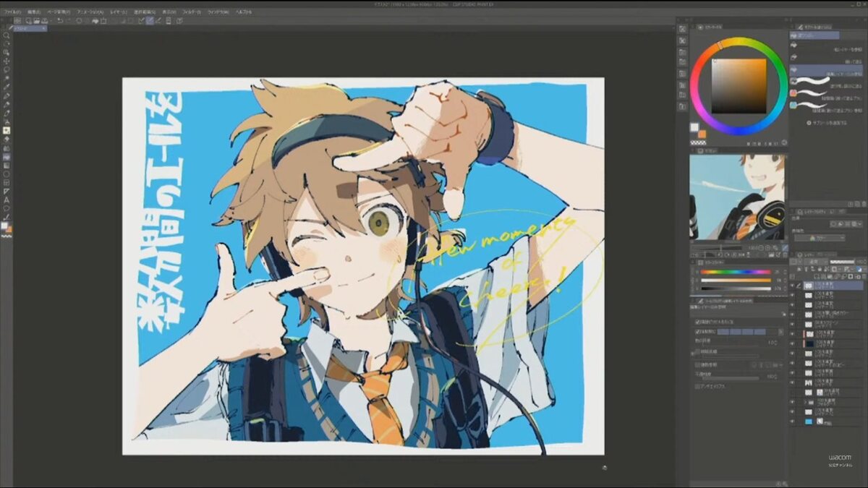
Task: Expand the 領域拡縮 extra settings
Action: [693, 352]
